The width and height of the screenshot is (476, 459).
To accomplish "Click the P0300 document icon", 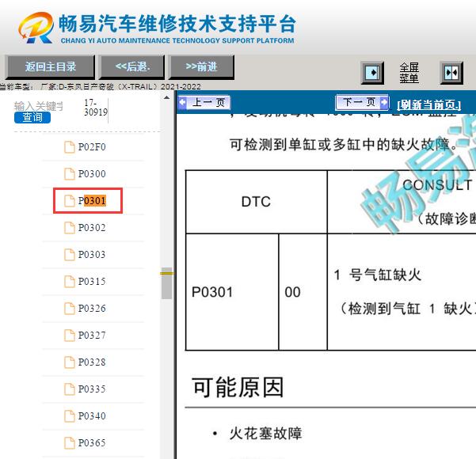I will (x=70, y=174).
